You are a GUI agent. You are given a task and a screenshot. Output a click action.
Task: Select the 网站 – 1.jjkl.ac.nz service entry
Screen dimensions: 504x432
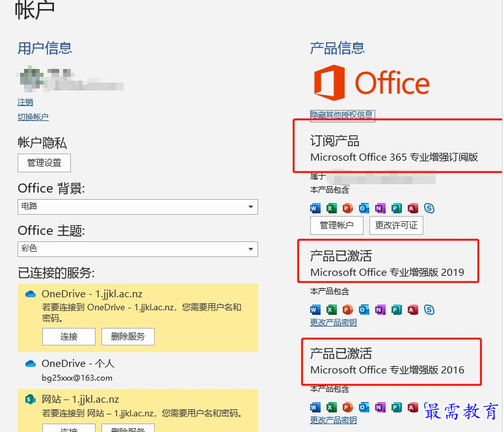pos(138,411)
